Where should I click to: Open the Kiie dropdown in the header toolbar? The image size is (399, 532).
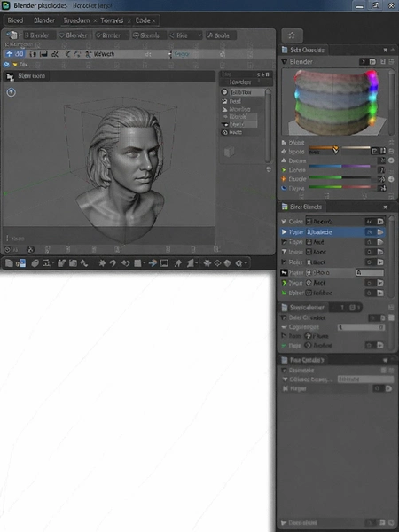[185, 35]
